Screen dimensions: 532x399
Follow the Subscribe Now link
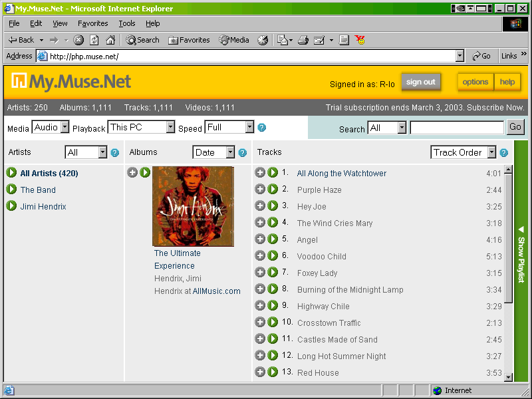495,108
